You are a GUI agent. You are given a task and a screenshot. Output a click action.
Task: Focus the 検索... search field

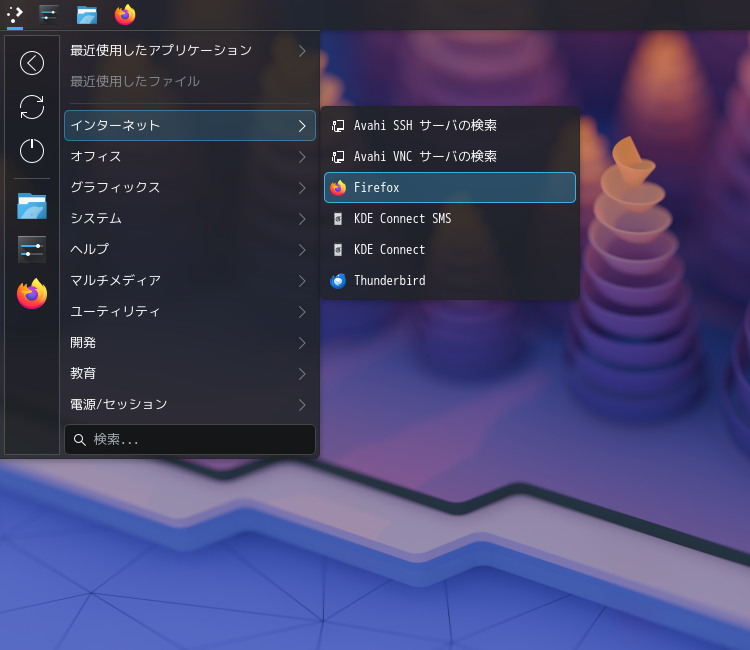pyautogui.click(x=190, y=440)
